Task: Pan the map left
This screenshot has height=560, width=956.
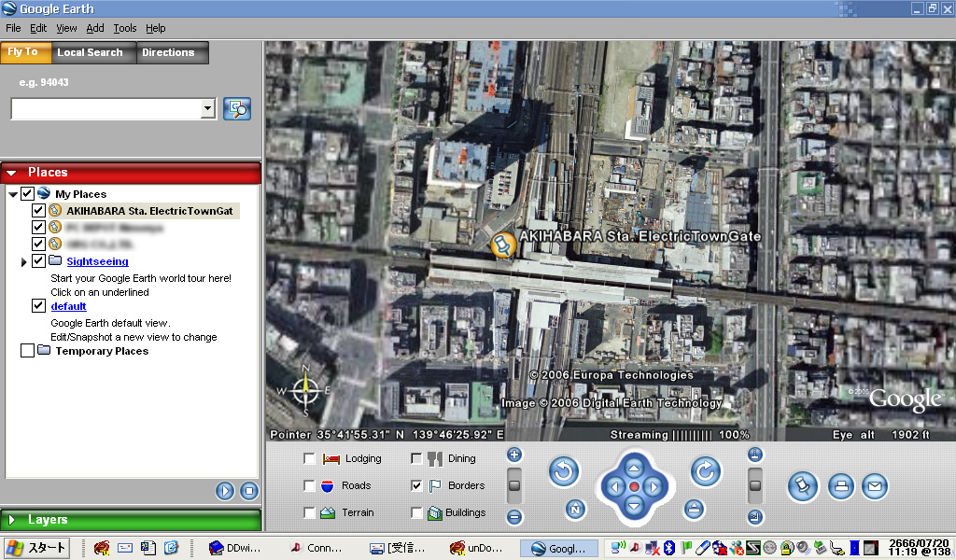Action: pyautogui.click(x=614, y=487)
